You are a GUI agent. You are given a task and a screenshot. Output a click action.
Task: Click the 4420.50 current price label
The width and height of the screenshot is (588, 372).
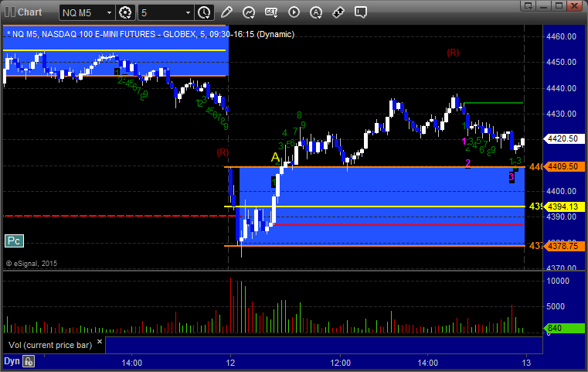point(563,139)
